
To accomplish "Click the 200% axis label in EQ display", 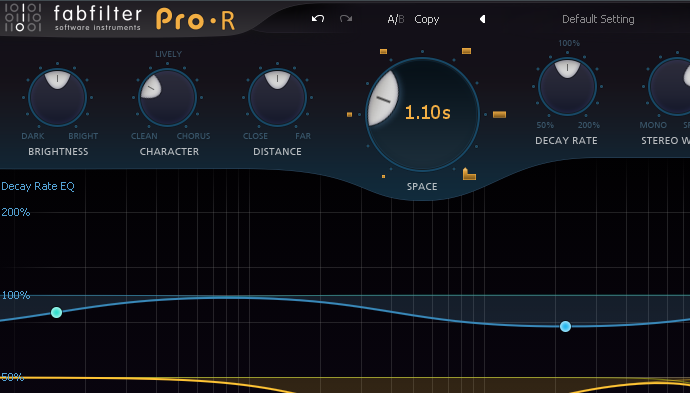I will [16, 212].
